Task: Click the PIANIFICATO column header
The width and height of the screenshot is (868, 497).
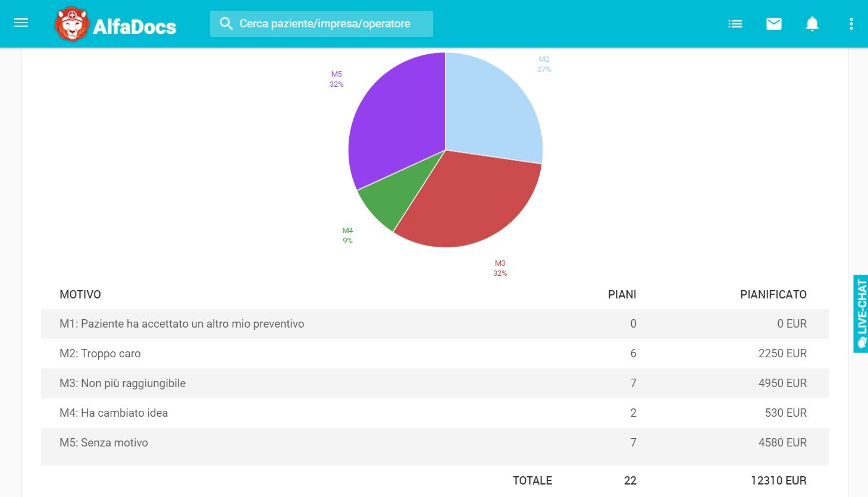Action: click(x=773, y=294)
